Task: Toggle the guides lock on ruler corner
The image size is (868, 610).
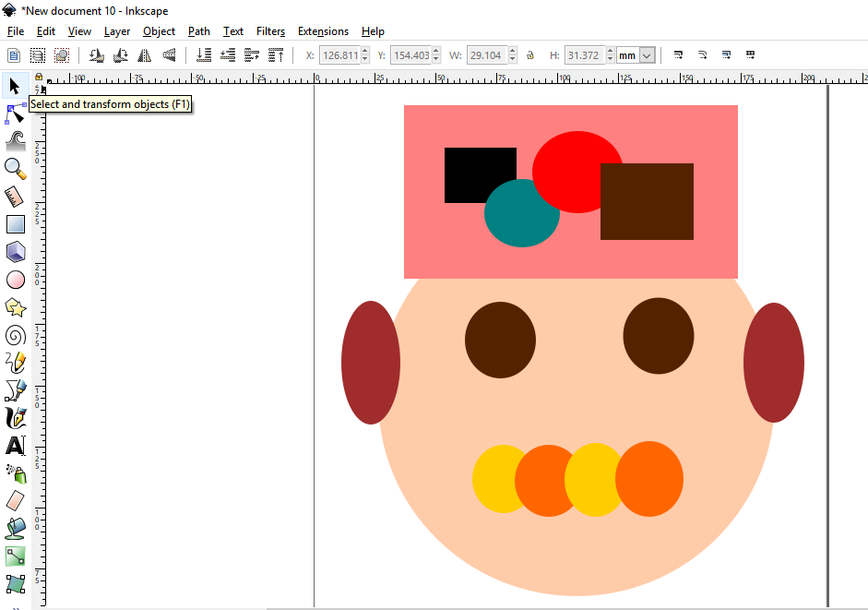Action: (x=39, y=78)
